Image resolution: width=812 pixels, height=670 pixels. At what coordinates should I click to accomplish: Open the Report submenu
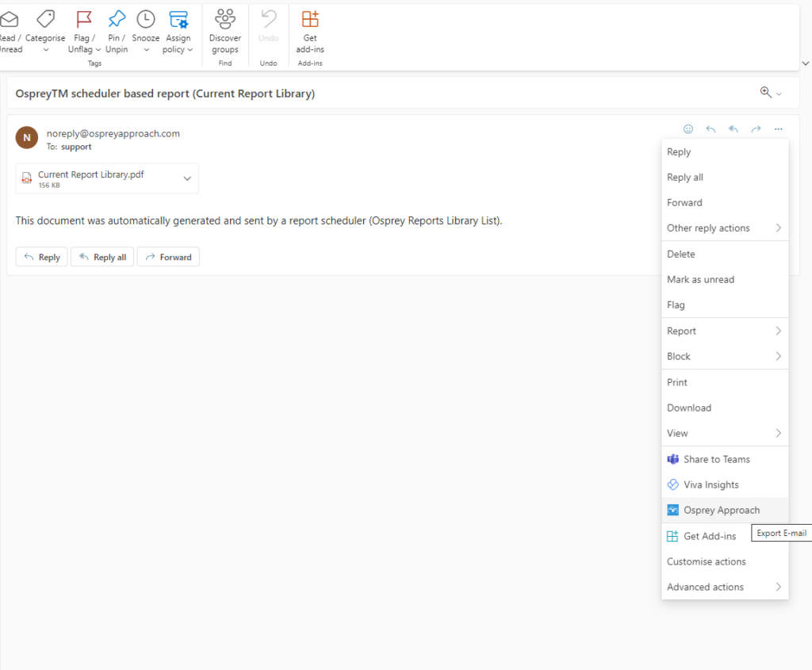point(725,331)
